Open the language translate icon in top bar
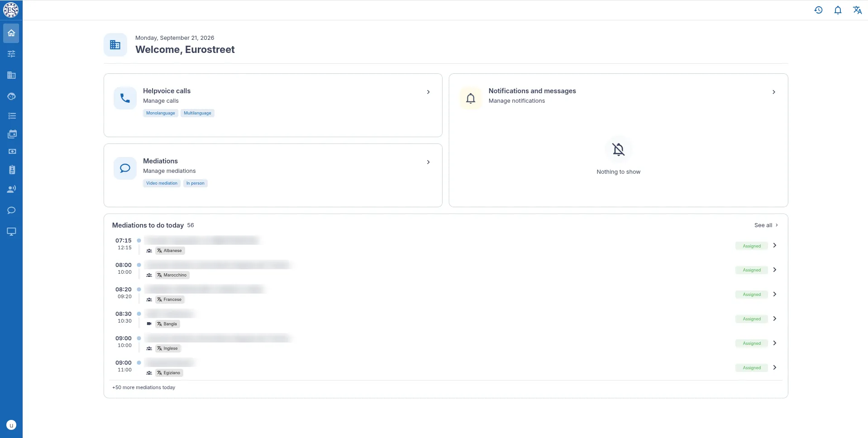This screenshot has width=868, height=438. tap(857, 10)
